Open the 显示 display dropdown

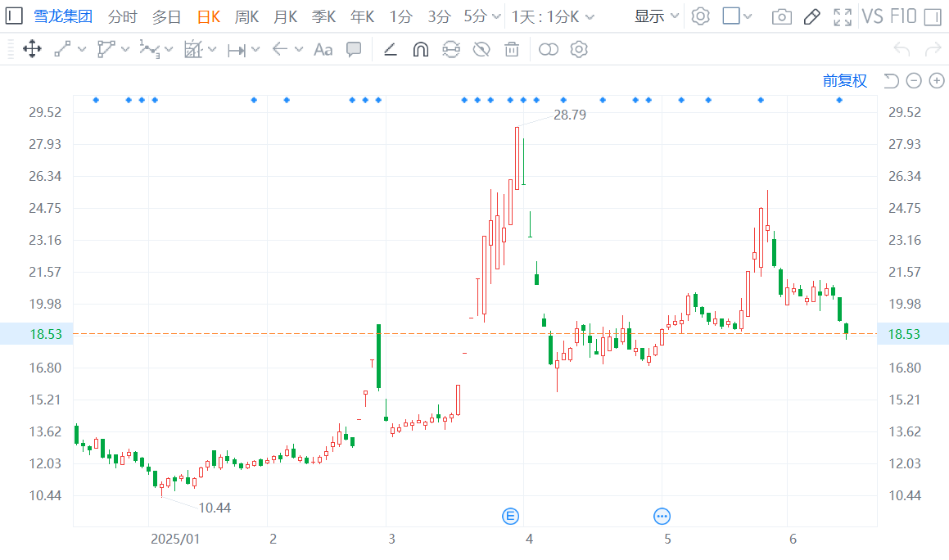coord(656,16)
